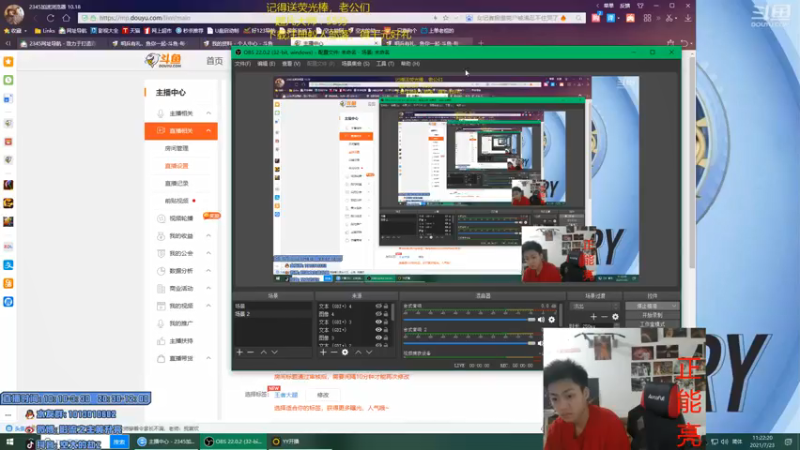Click 修改 link beside tag selection
800x450 pixels.
pos(323,395)
